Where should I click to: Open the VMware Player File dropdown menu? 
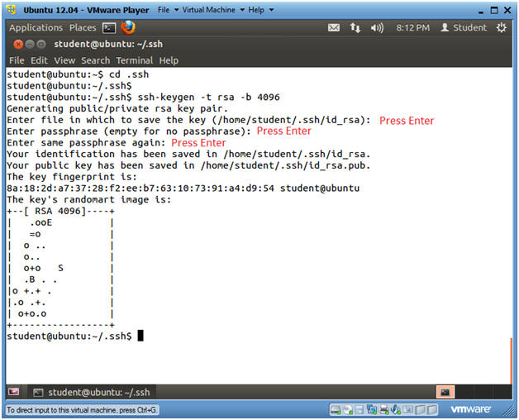pyautogui.click(x=168, y=10)
